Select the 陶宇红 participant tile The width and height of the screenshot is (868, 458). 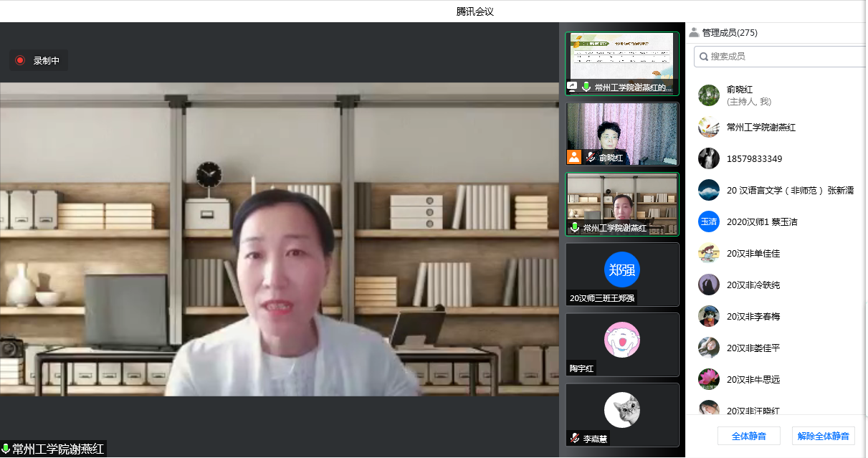point(621,344)
